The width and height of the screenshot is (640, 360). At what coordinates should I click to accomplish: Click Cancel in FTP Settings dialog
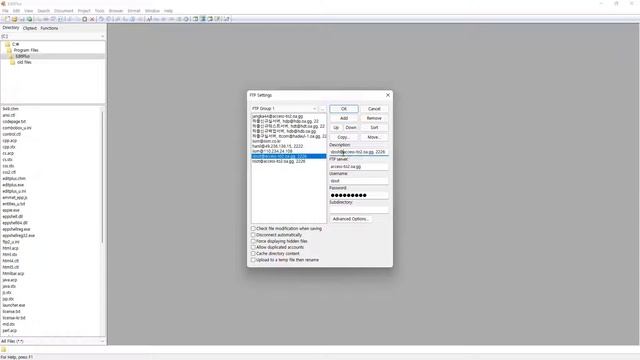coord(374,109)
